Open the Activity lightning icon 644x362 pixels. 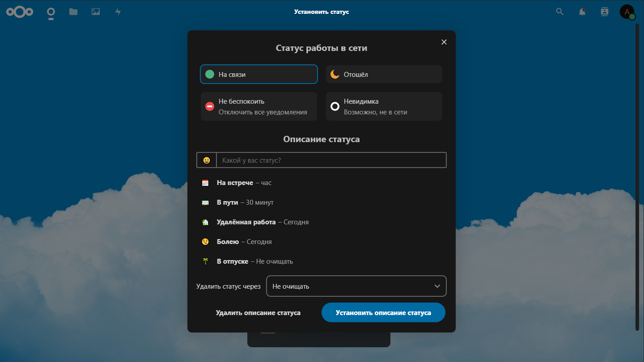[118, 12]
